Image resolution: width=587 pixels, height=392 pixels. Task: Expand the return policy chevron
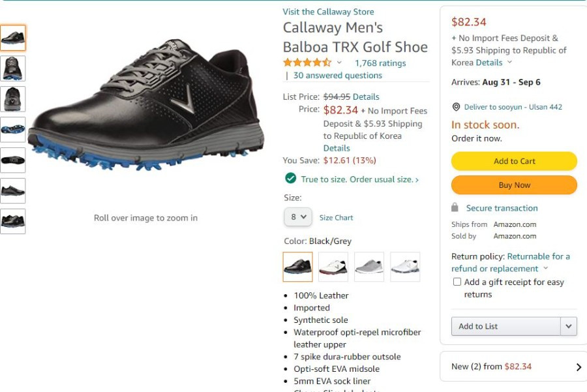pos(545,268)
